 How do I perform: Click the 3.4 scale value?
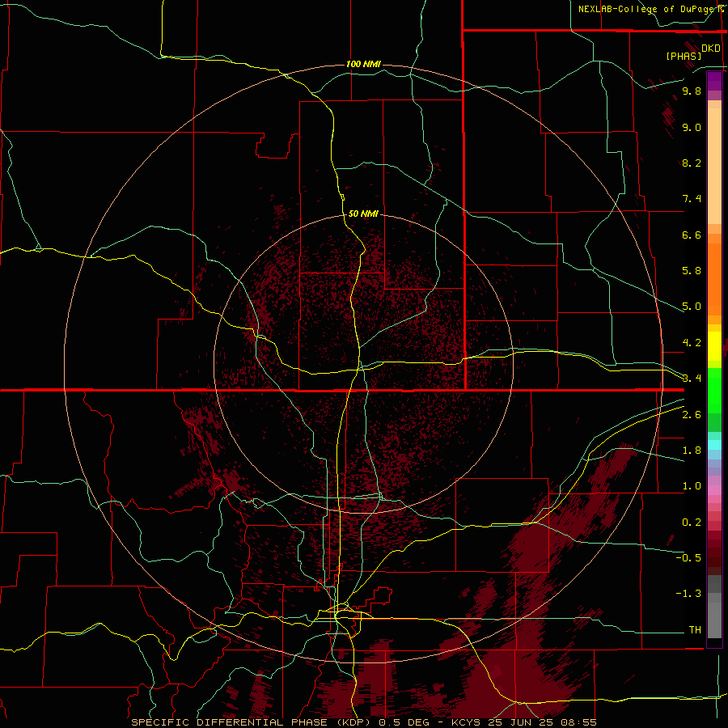692,379
